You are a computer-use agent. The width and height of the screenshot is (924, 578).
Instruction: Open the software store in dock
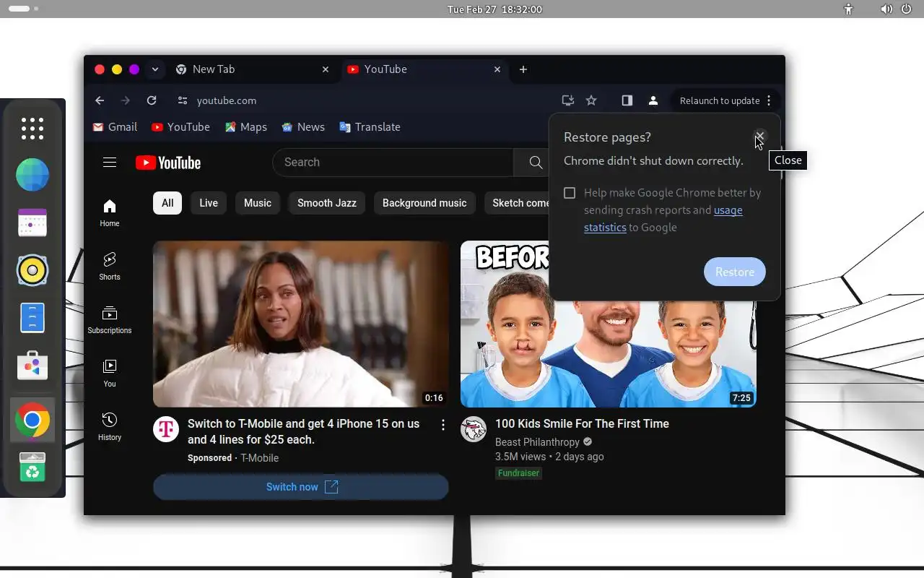(x=32, y=366)
